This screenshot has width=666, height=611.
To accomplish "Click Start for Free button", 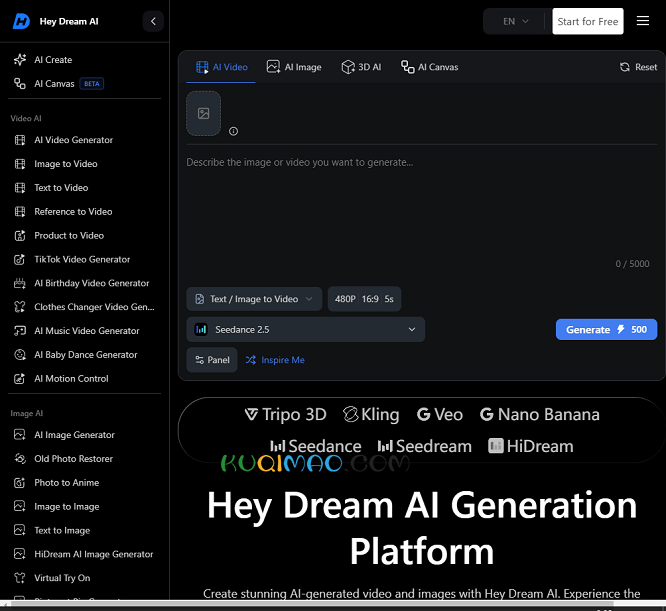I will [587, 21].
